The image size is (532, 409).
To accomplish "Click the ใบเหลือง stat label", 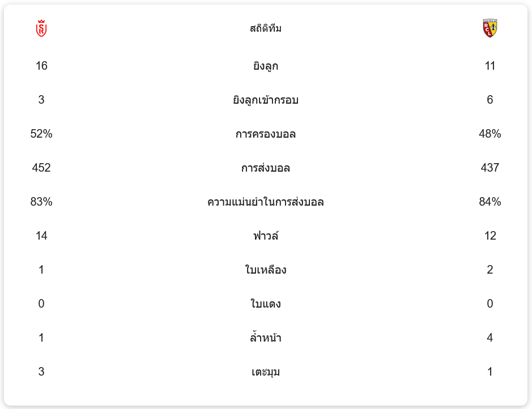I will tap(266, 270).
